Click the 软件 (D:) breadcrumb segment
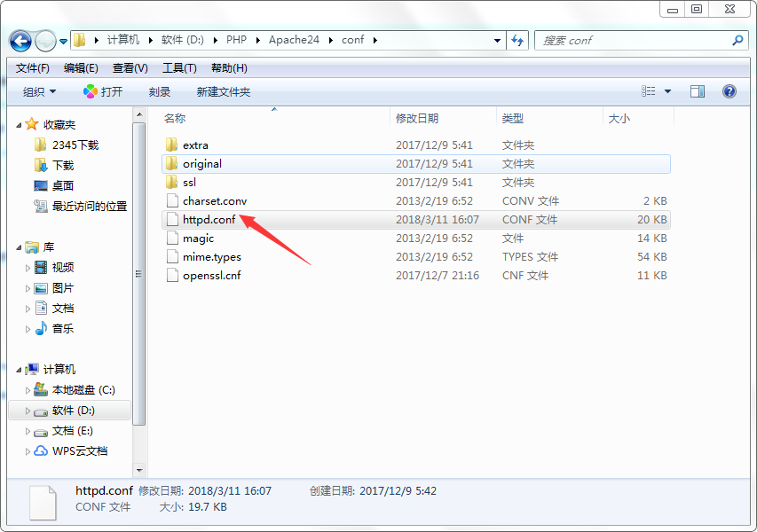757x532 pixels. coord(183,40)
